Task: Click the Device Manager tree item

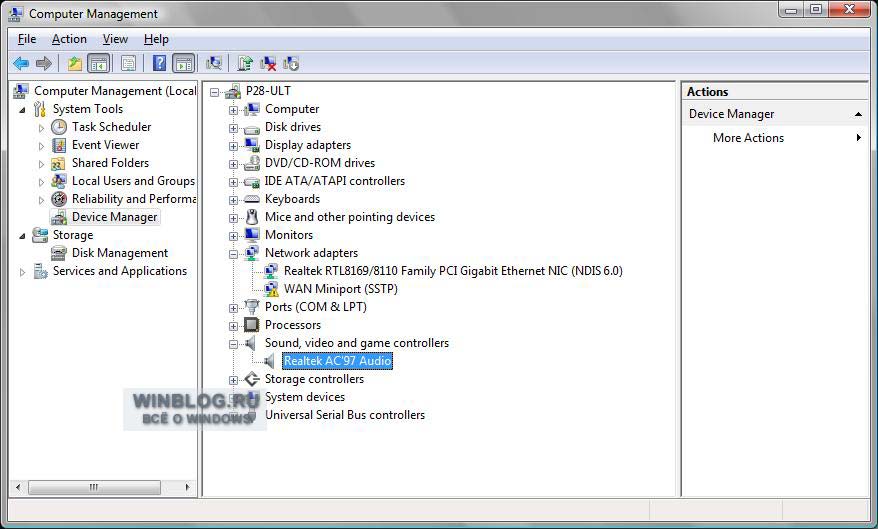Action: [105, 217]
